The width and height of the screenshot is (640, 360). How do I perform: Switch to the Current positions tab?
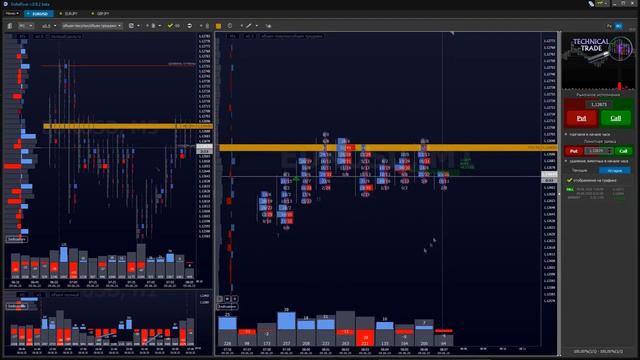coord(580,170)
